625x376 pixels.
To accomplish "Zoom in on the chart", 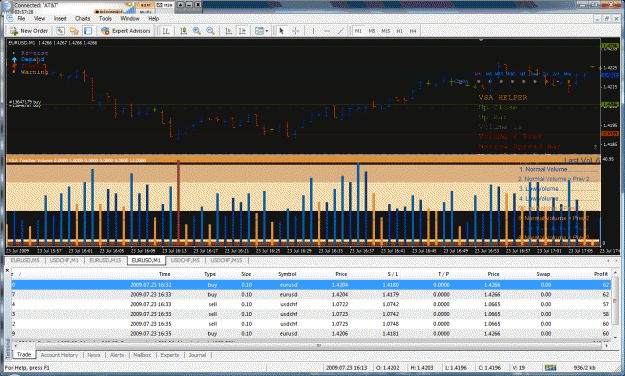I will [197, 31].
